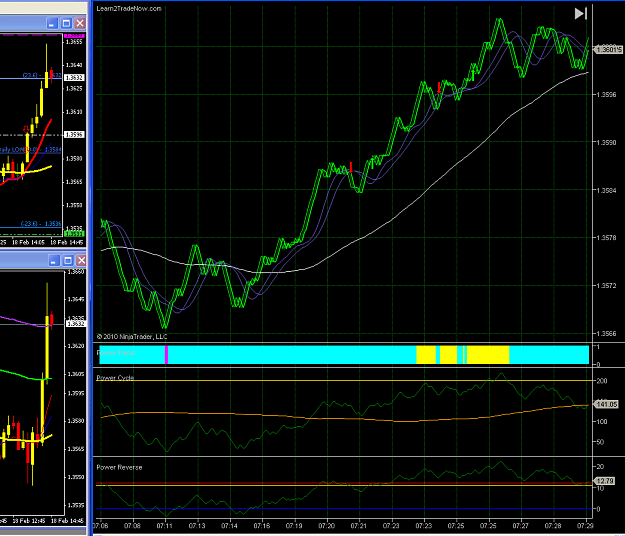
Task: Click the Power Trend panel label
Action: (x=116, y=353)
